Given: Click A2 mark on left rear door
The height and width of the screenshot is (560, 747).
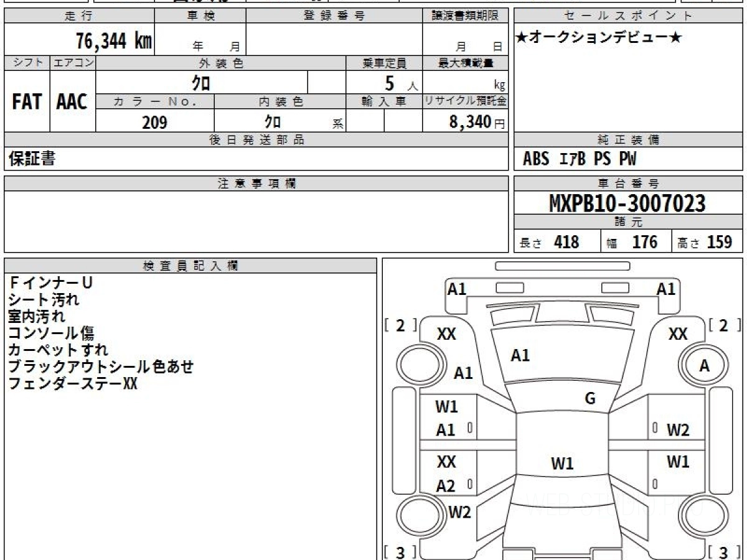Looking at the screenshot, I should point(446,486).
